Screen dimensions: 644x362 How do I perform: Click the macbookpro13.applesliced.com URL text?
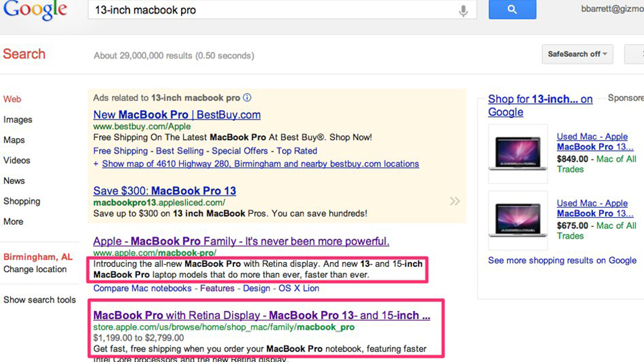pos(159,203)
